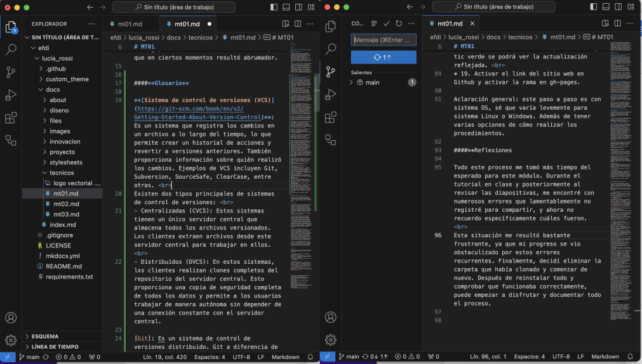Toggle bottom panel in right window title bar
The height and width of the screenshot is (364, 642).
pyautogui.click(x=606, y=8)
